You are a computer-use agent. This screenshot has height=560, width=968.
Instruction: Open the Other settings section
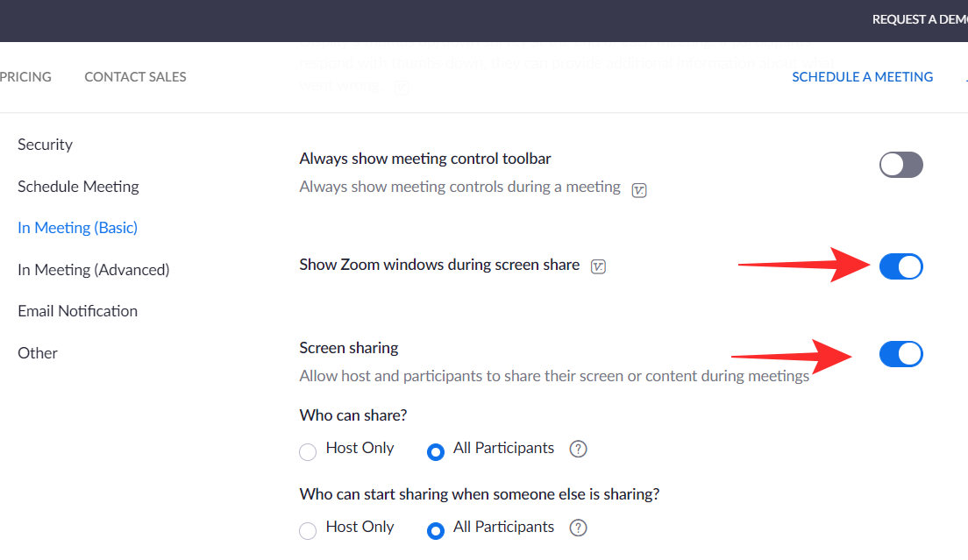38,353
